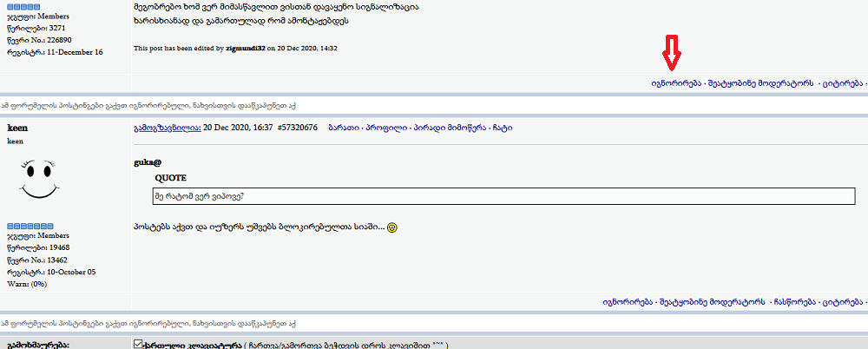Open 'ჩატი' link in keen's post header

(502, 128)
